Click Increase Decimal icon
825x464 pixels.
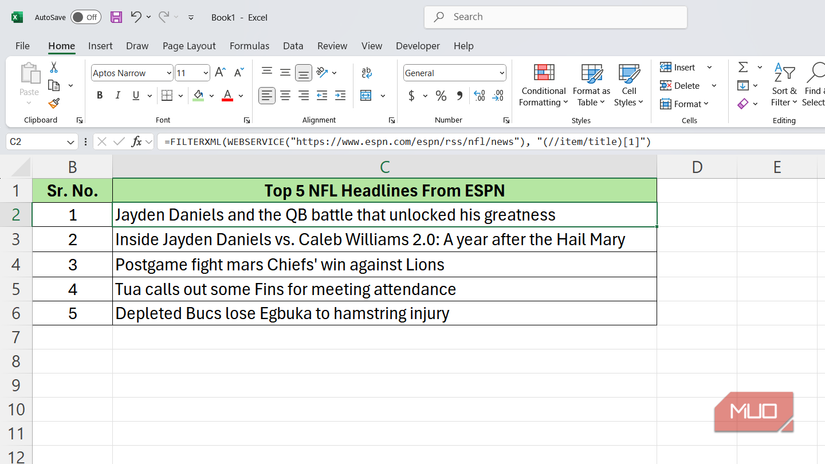click(x=479, y=96)
